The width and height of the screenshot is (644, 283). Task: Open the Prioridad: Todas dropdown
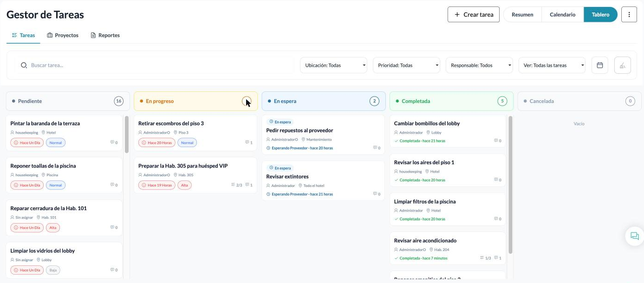coord(406,65)
